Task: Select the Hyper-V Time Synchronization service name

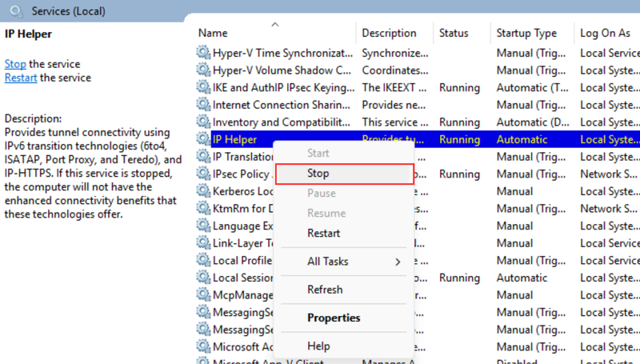Action: click(282, 53)
